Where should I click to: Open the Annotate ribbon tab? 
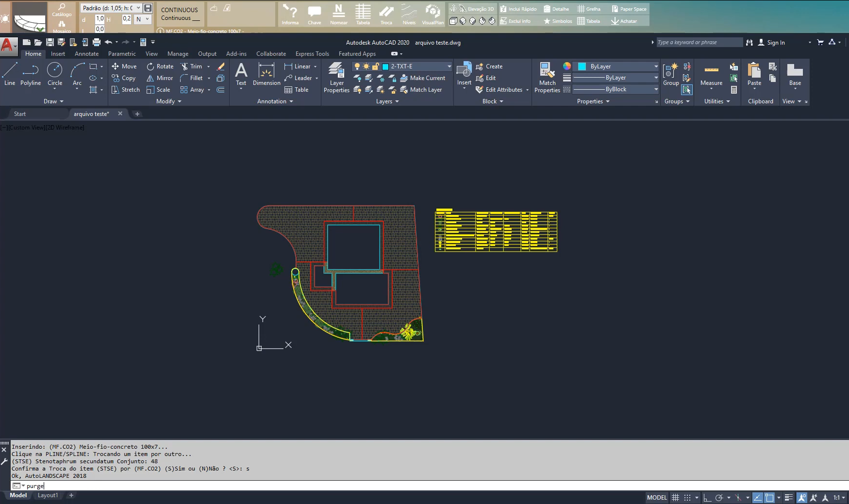86,54
